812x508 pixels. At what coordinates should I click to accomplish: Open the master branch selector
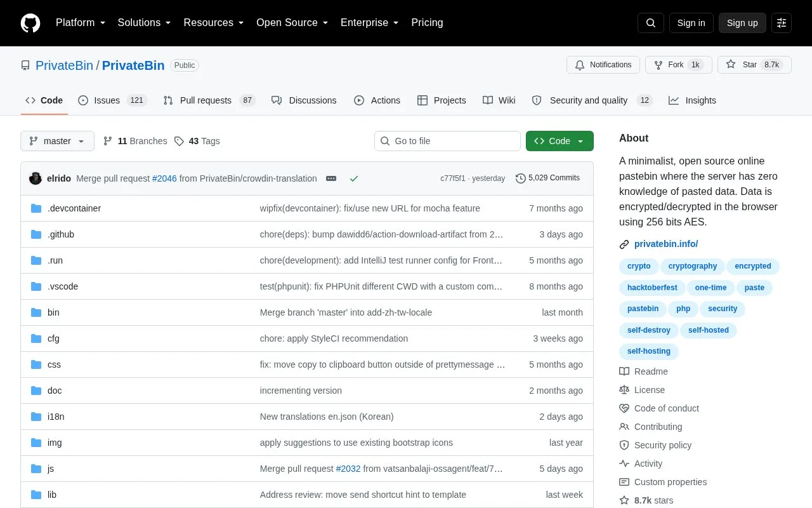pyautogui.click(x=57, y=141)
